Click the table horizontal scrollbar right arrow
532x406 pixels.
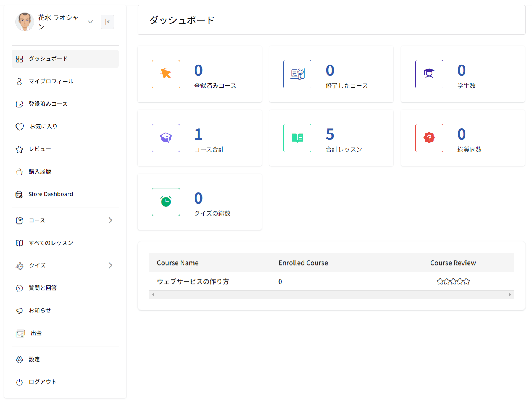point(510,295)
